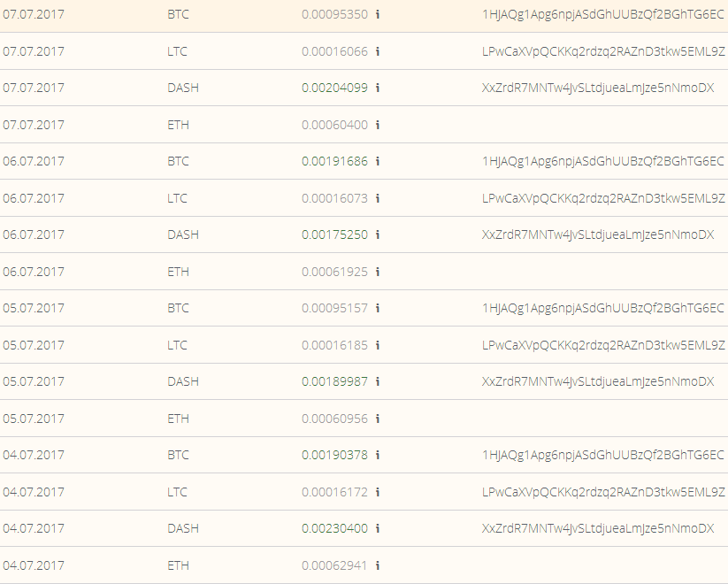The width and height of the screenshot is (728, 584).
Task: Click info icon next to 0.00062941
Action: (x=378, y=565)
